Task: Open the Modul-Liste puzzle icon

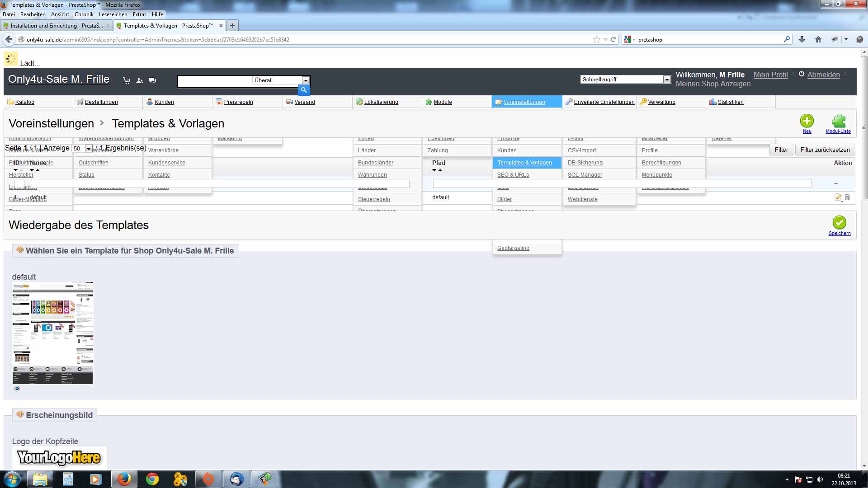Action: pos(838,121)
